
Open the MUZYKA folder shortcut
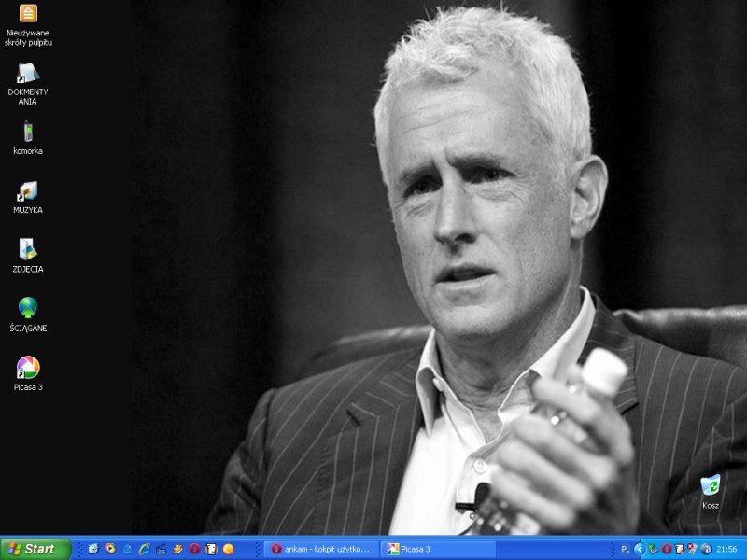[28, 191]
